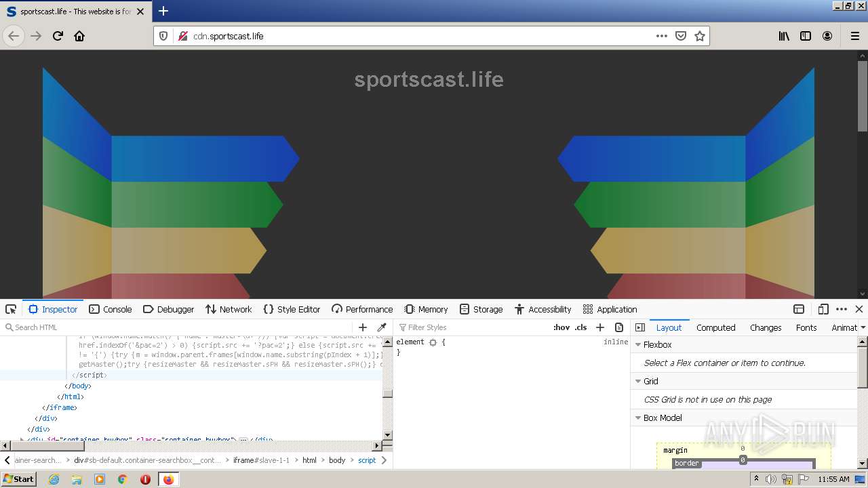The image size is (868, 488).
Task: Select the Fonts sidebar tab
Action: tap(806, 327)
